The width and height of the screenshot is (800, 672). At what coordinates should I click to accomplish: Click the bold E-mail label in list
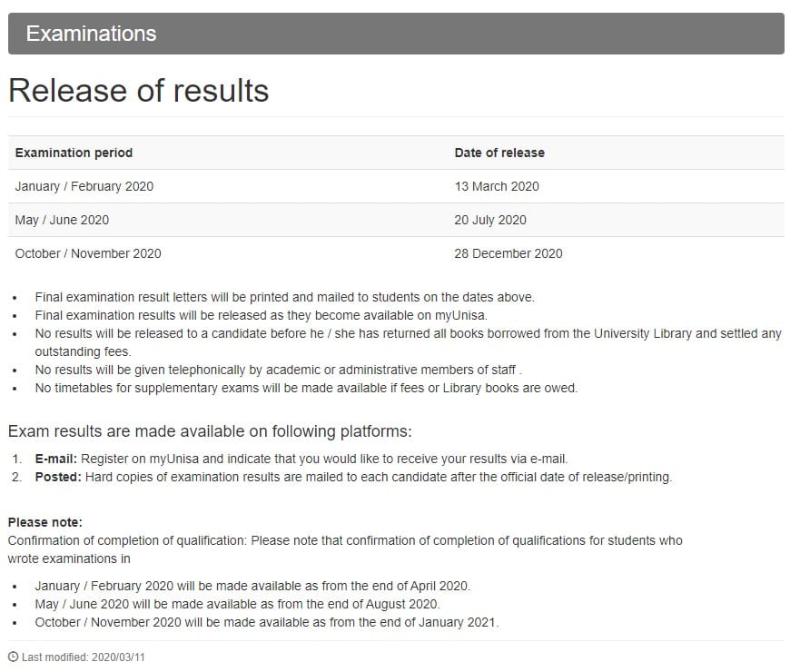pyautogui.click(x=56, y=459)
